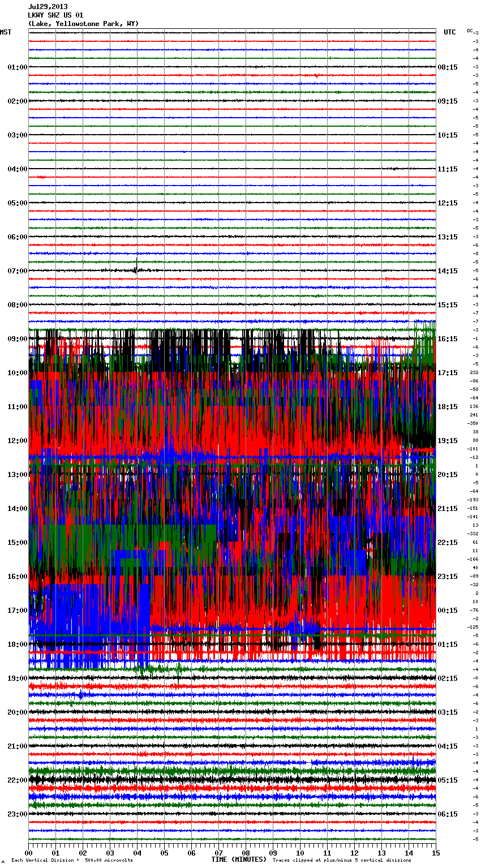The height and width of the screenshot is (868, 481).
Task: Click the DC offset value '-125'
Action: click(x=473, y=628)
